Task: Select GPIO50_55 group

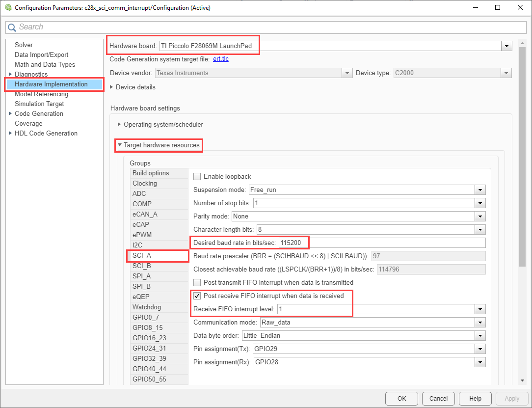Action: click(x=159, y=379)
